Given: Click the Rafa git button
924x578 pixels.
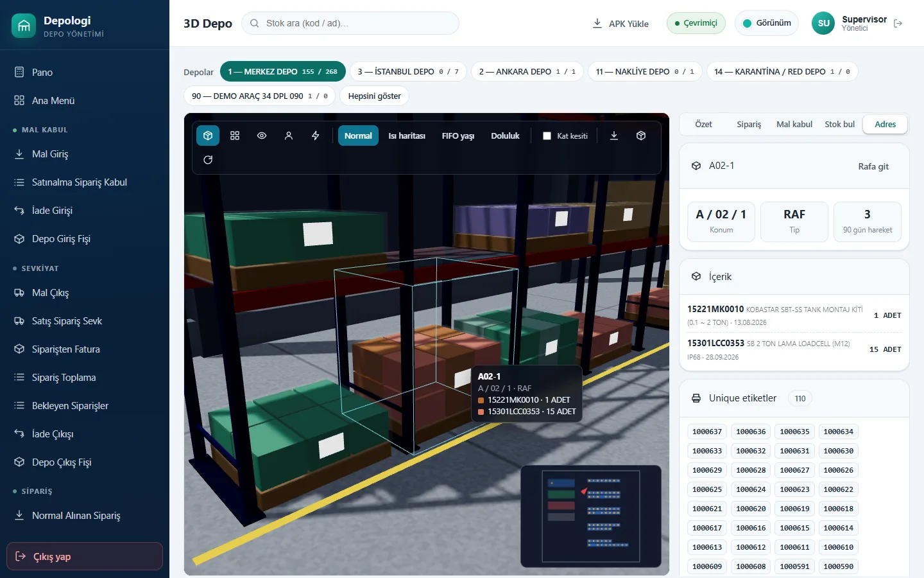Looking at the screenshot, I should coord(873,166).
